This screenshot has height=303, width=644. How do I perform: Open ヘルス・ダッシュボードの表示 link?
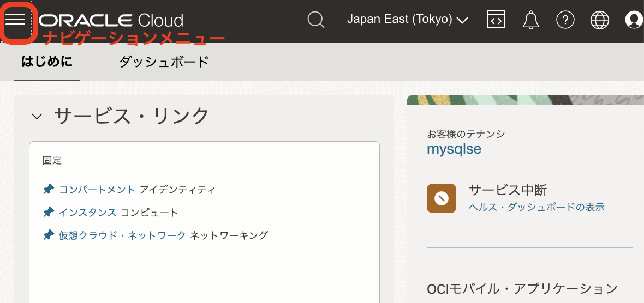tap(536, 207)
